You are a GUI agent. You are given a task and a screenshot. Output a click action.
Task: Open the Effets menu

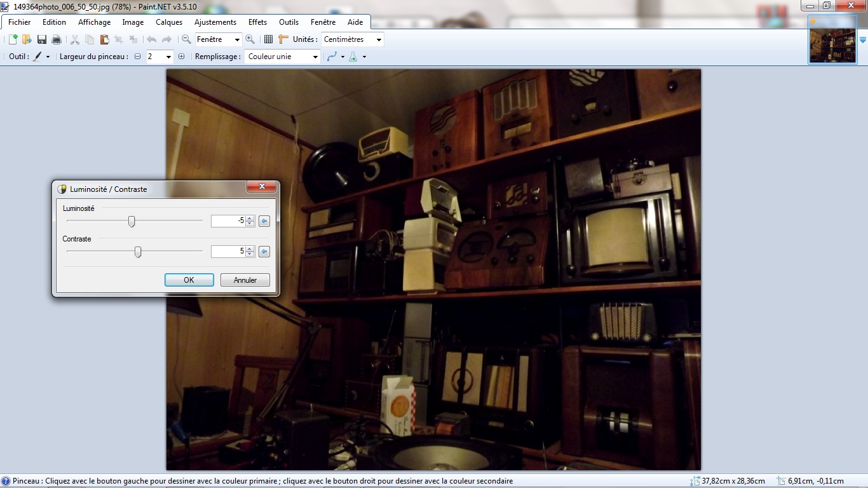click(258, 22)
